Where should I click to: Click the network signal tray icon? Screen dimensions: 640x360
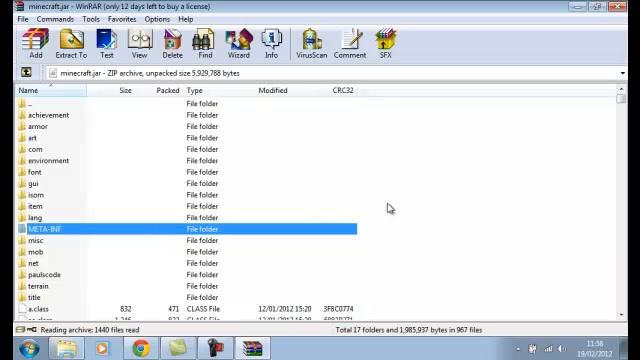(x=548, y=349)
